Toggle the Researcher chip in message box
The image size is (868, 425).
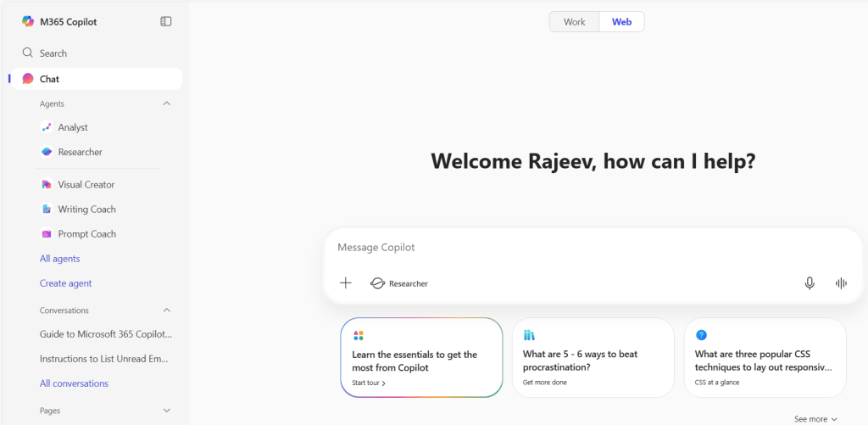point(399,283)
